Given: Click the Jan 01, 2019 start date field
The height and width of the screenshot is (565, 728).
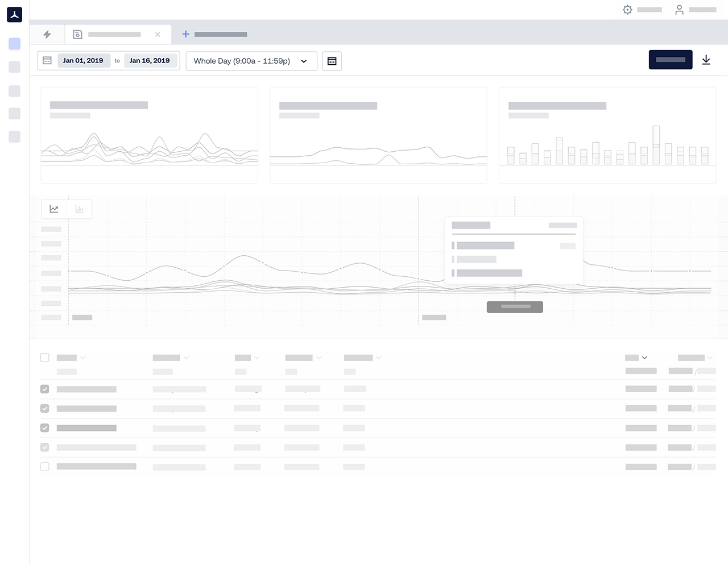Looking at the screenshot, I should pos(83,61).
